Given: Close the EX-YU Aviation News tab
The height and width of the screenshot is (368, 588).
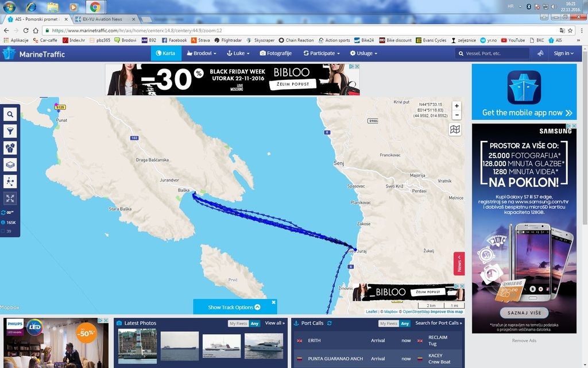Looking at the screenshot, I should [133, 19].
